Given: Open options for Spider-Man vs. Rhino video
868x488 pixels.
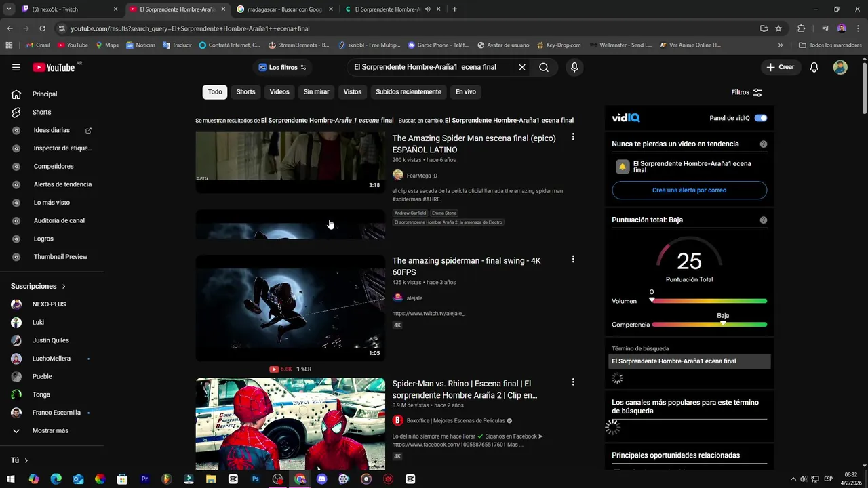Looking at the screenshot, I should pyautogui.click(x=573, y=382).
